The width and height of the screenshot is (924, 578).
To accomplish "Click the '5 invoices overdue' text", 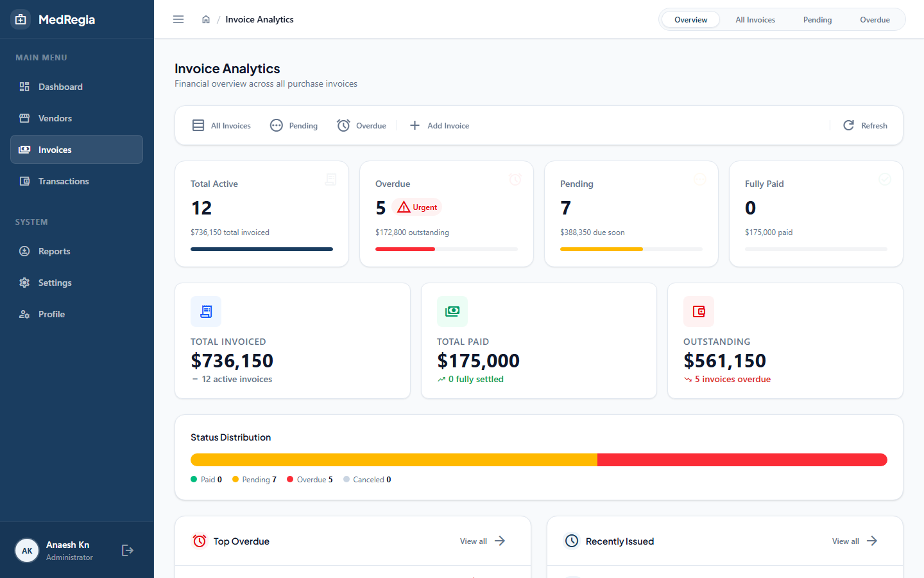I will (x=733, y=380).
